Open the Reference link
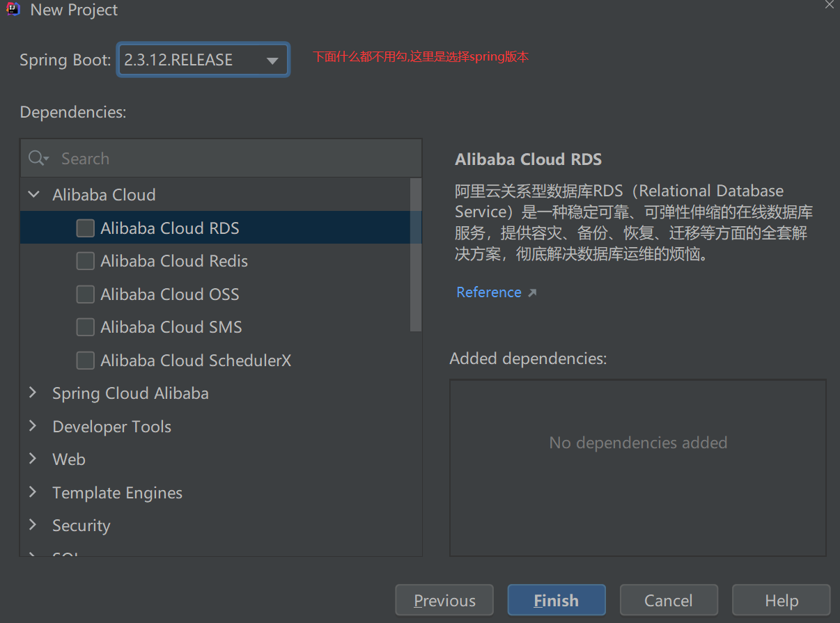Screen dimensions: 840x623 coord(489,292)
